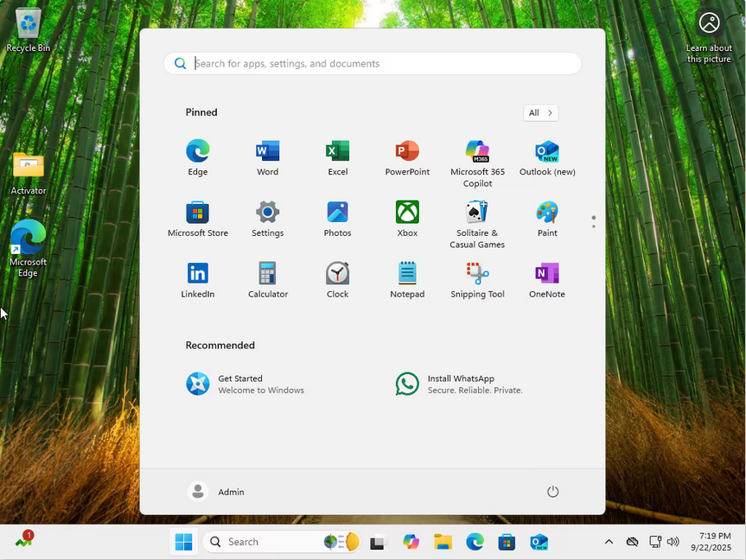Click the Windows Start button on taskbar

(183, 542)
